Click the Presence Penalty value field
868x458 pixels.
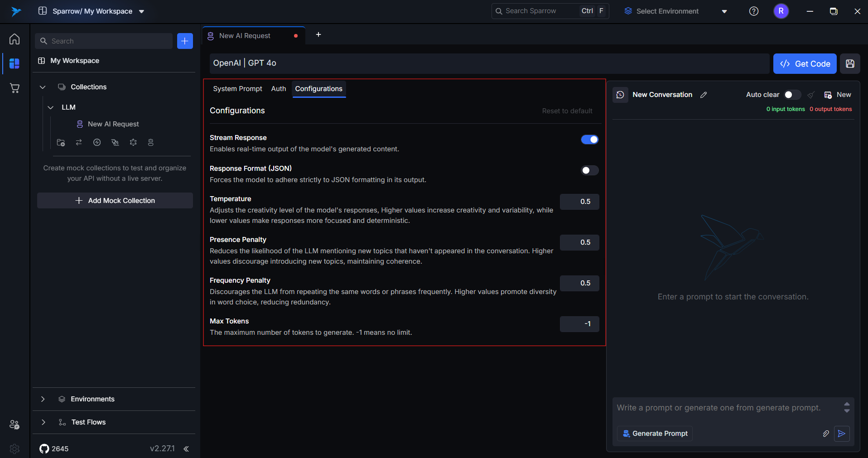579,242
